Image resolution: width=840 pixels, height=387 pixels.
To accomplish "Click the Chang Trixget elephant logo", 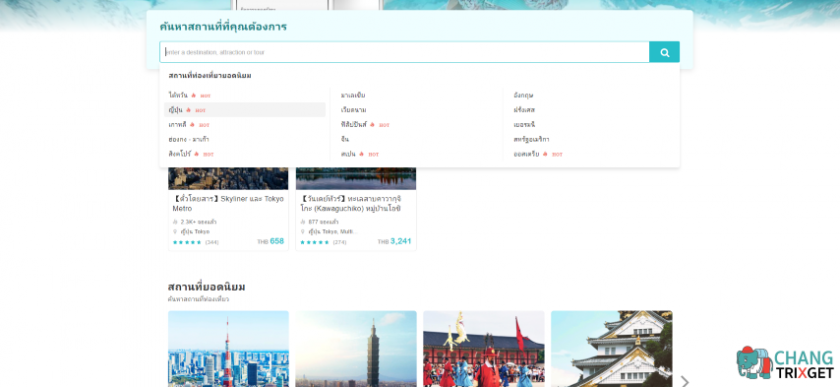I will 785,362.
